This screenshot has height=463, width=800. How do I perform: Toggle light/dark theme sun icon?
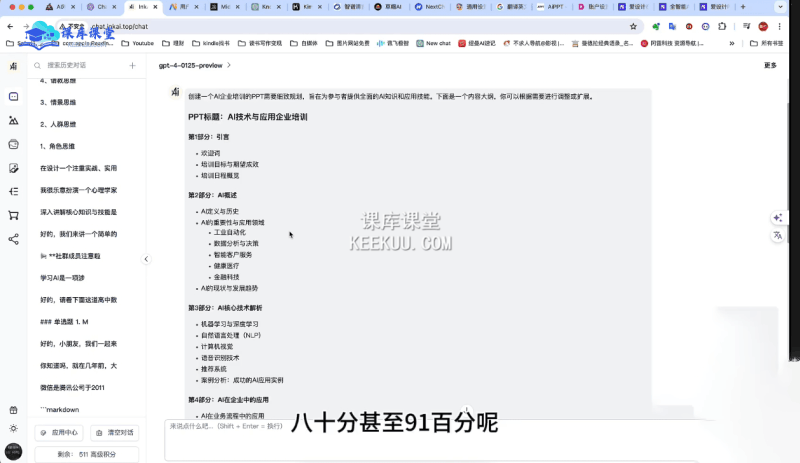[x=14, y=428]
